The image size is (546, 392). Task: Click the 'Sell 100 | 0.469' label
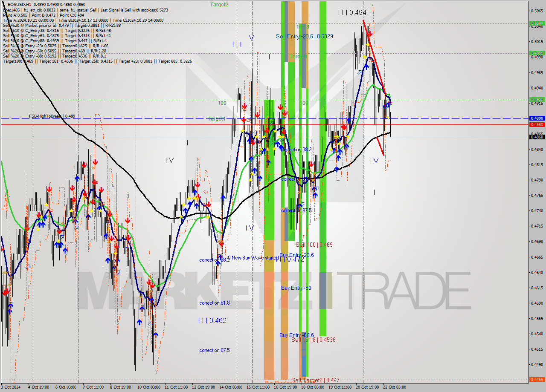point(314,245)
